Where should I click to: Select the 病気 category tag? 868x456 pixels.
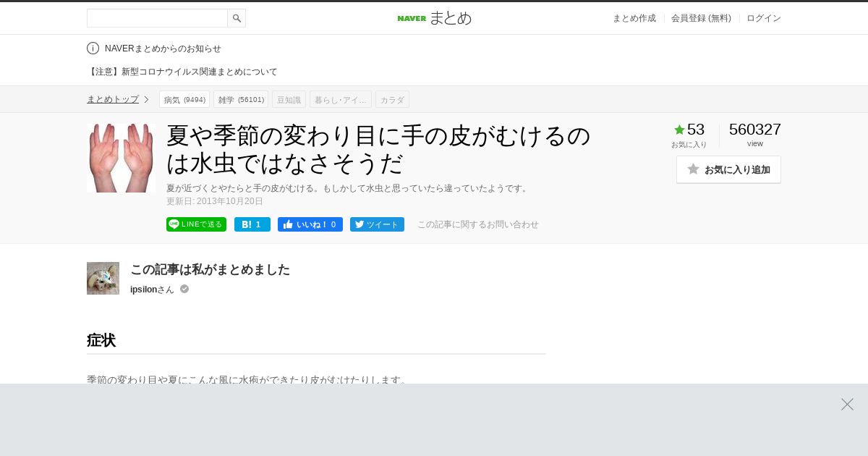click(x=184, y=99)
